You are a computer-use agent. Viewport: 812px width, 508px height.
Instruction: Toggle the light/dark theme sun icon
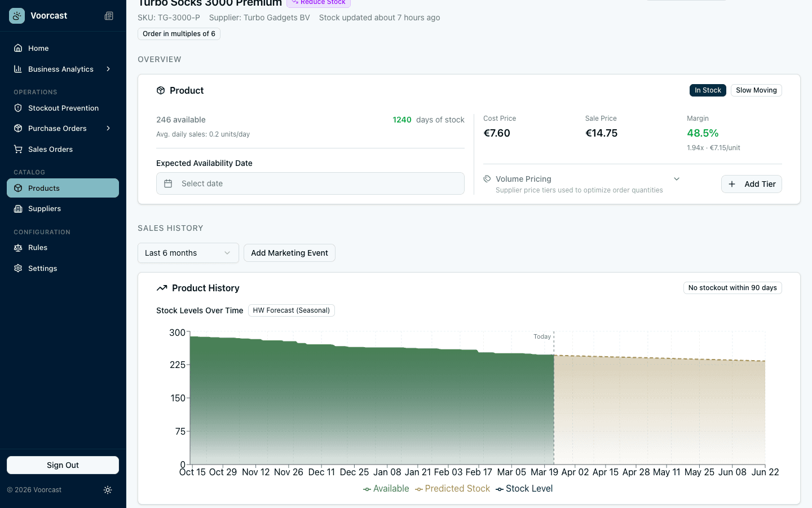tap(108, 490)
